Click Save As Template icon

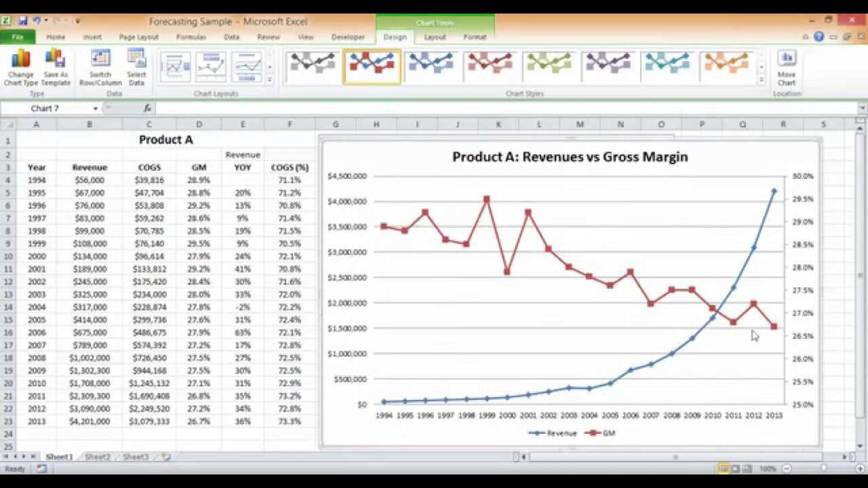click(x=55, y=67)
